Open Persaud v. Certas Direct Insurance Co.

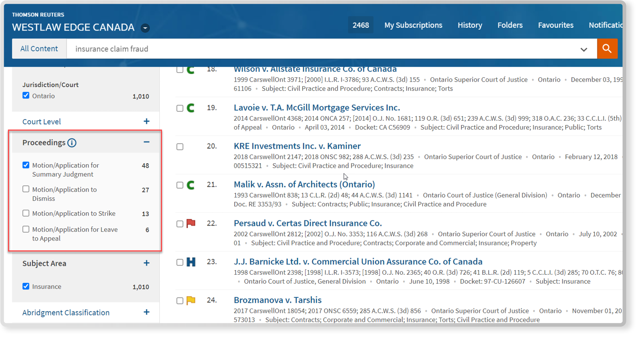(308, 223)
